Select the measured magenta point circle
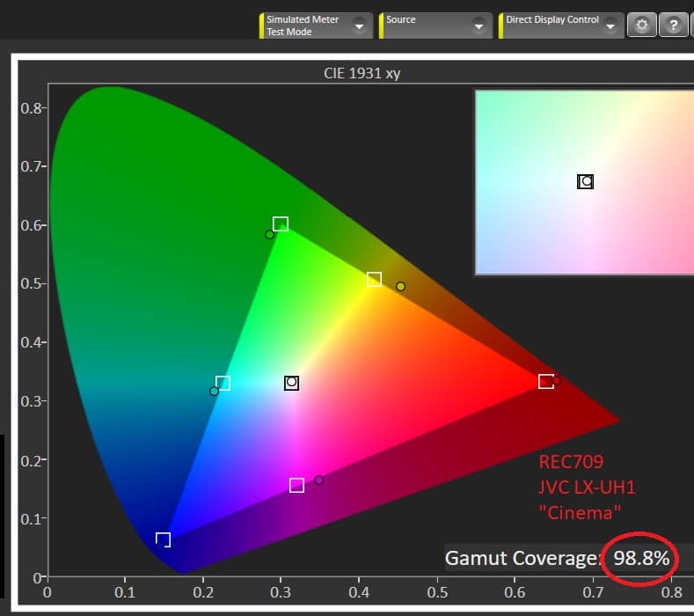This screenshot has height=616, width=694. tap(318, 480)
